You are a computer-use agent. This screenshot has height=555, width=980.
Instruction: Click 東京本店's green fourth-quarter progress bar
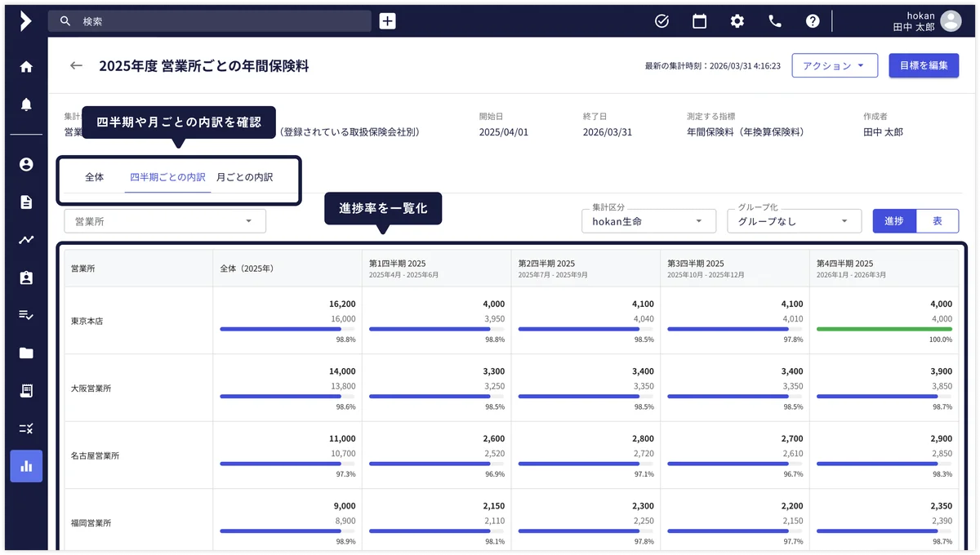(x=884, y=329)
